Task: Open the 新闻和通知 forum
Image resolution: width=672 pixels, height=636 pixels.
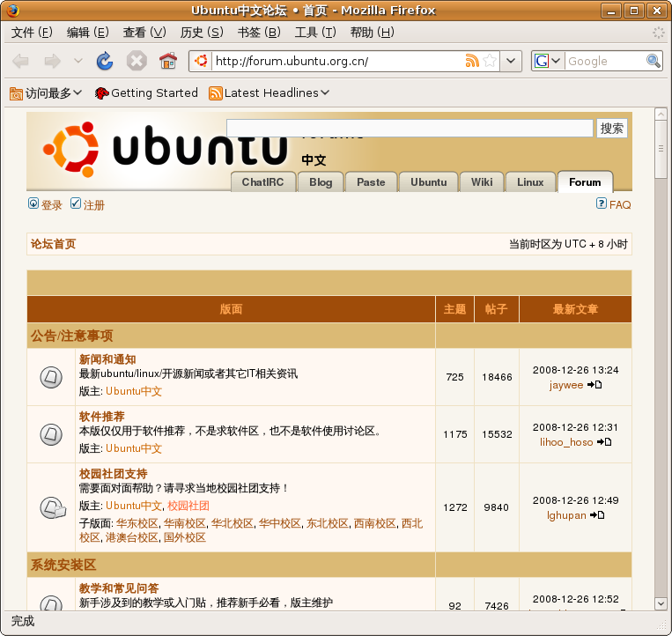Action: coord(107,359)
